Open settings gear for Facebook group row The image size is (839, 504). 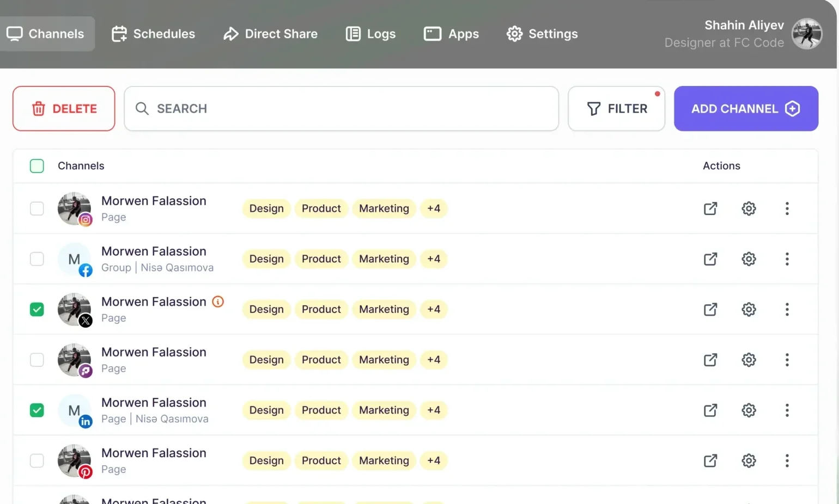[x=749, y=259]
